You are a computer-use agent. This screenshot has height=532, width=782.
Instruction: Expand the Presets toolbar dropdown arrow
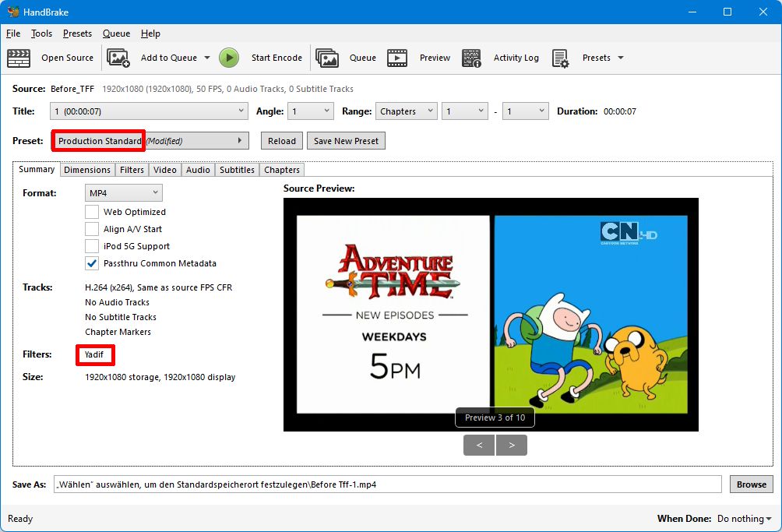(x=621, y=58)
